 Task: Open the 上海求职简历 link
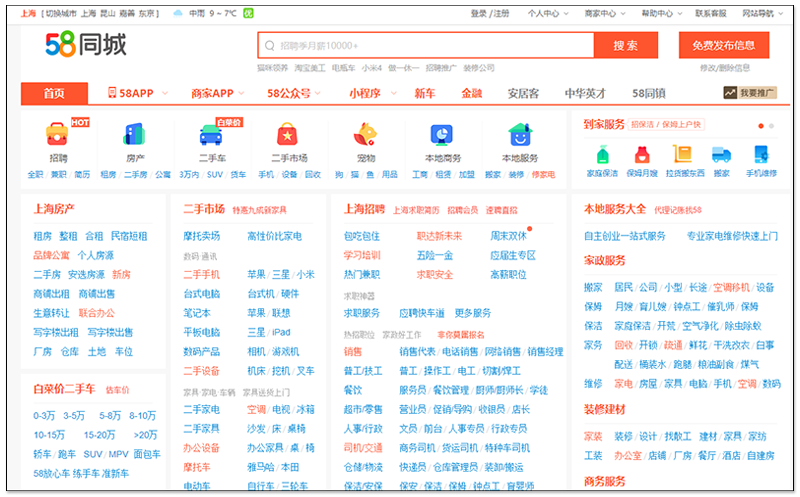pos(416,210)
